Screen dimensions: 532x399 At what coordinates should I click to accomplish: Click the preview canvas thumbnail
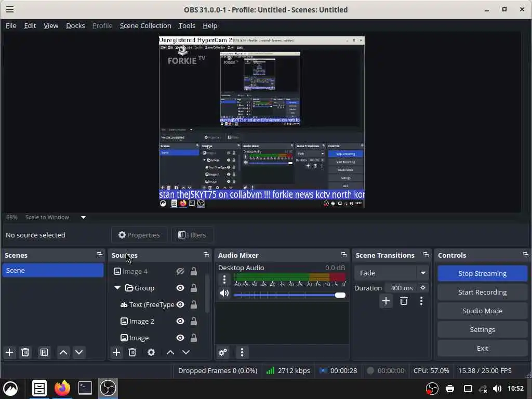[x=262, y=122]
